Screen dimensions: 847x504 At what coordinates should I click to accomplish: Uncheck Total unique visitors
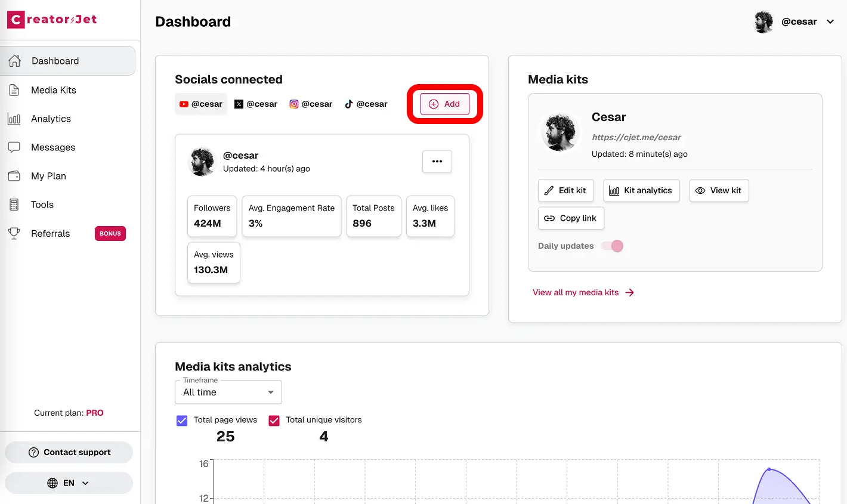tap(274, 420)
